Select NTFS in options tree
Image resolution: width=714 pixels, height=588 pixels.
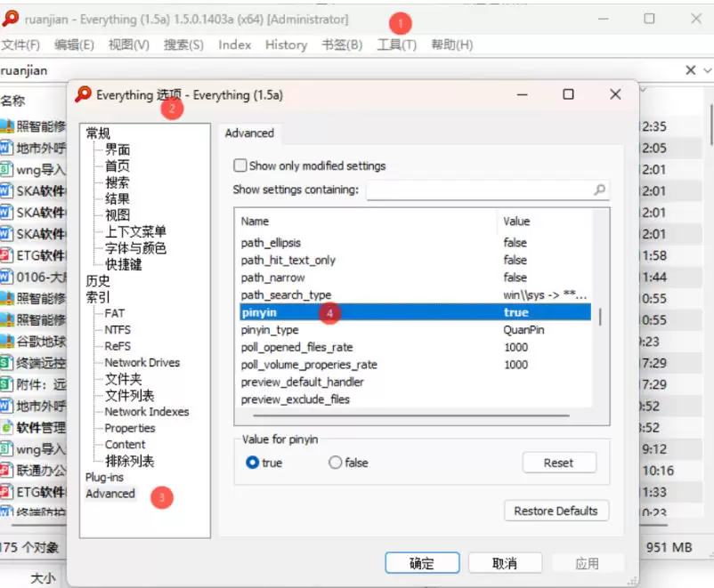click(118, 329)
